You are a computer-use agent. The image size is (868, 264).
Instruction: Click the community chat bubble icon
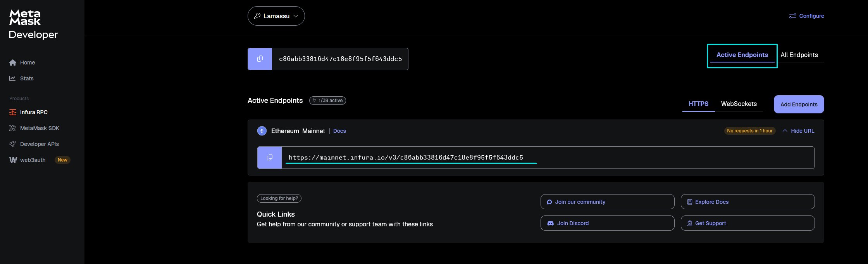[549, 202]
